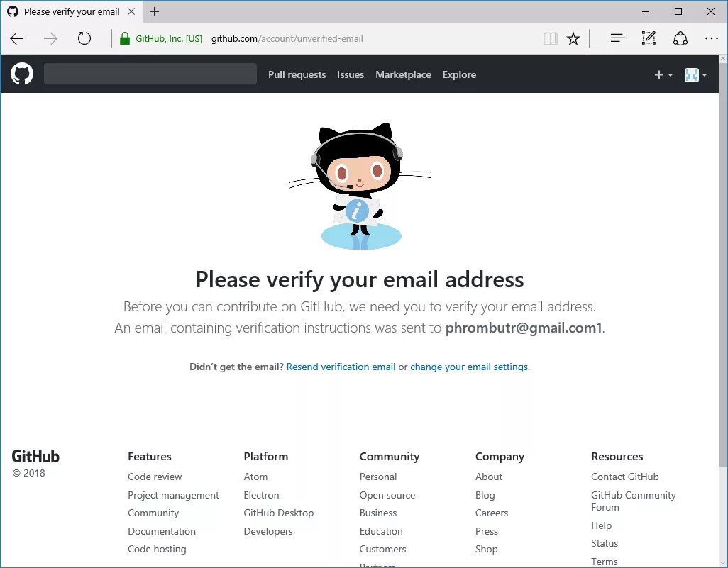Open the user avatar dropdown menu
The height and width of the screenshot is (568, 728).
[695, 74]
